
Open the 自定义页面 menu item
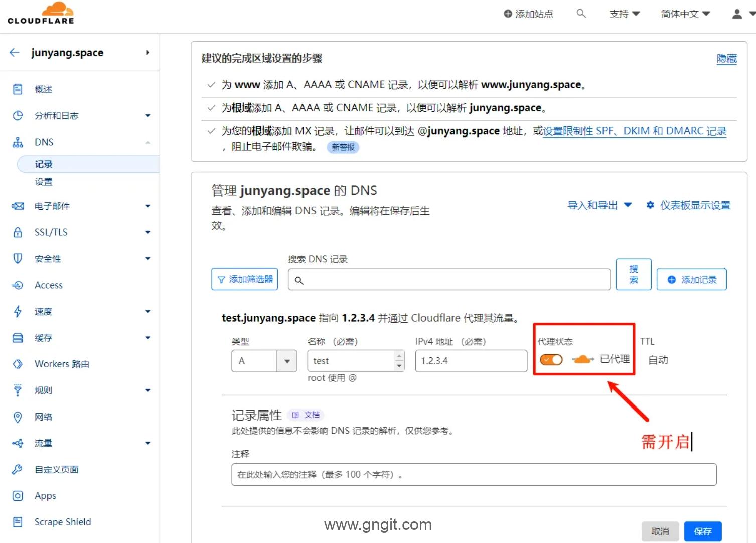pyautogui.click(x=56, y=469)
